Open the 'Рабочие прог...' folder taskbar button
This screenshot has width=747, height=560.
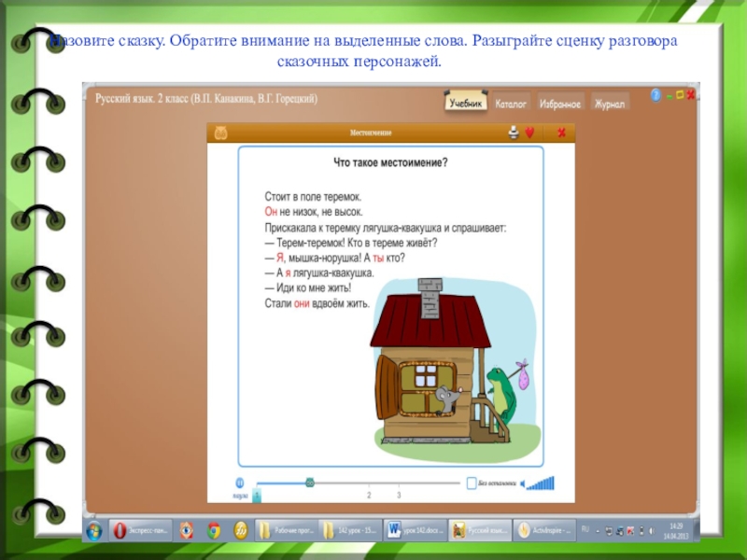(x=287, y=530)
